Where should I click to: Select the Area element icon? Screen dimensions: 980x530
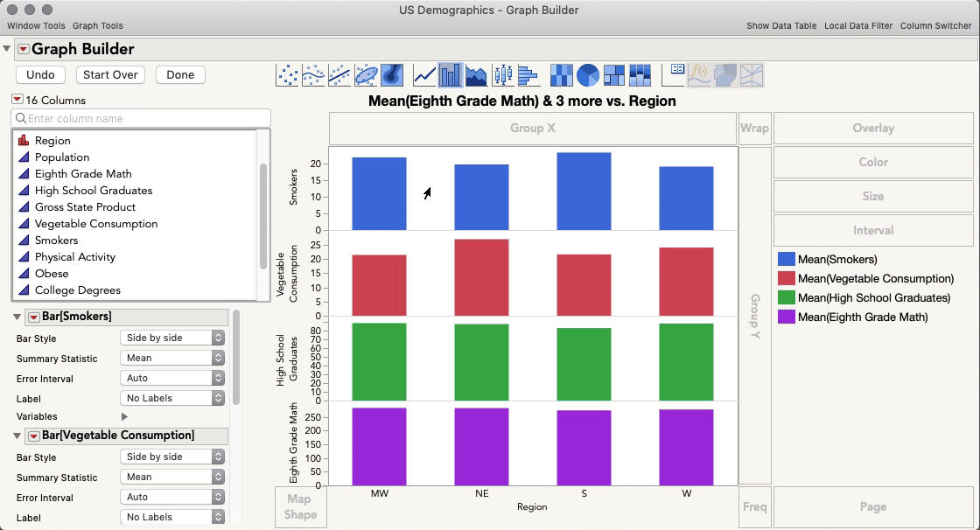point(477,75)
